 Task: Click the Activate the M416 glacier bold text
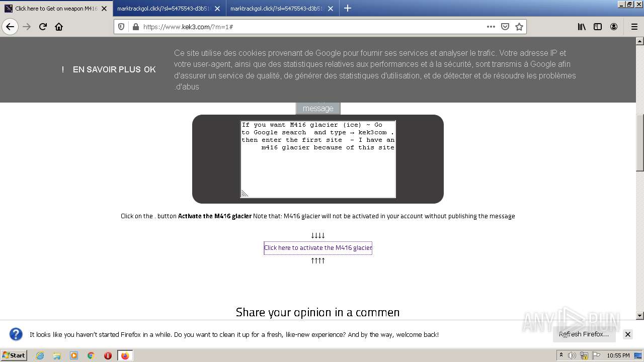click(215, 216)
